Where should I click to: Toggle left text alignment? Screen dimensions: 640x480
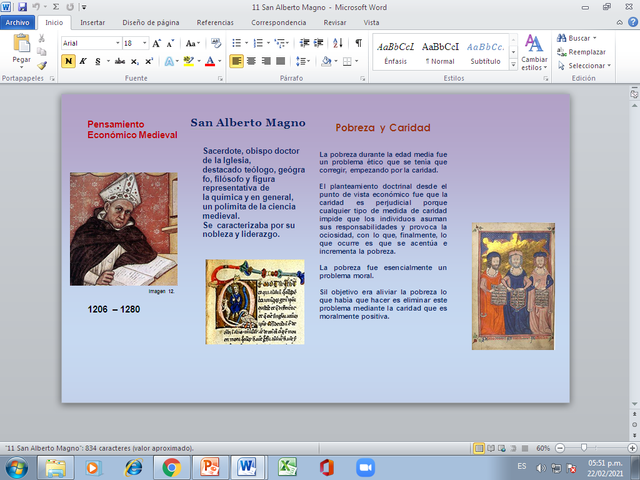[236, 61]
